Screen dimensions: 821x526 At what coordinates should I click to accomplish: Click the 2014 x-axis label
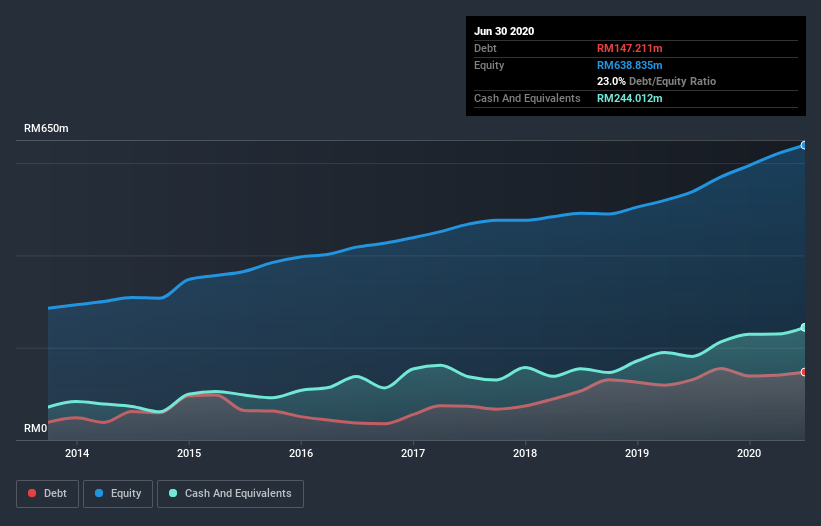tap(77, 454)
